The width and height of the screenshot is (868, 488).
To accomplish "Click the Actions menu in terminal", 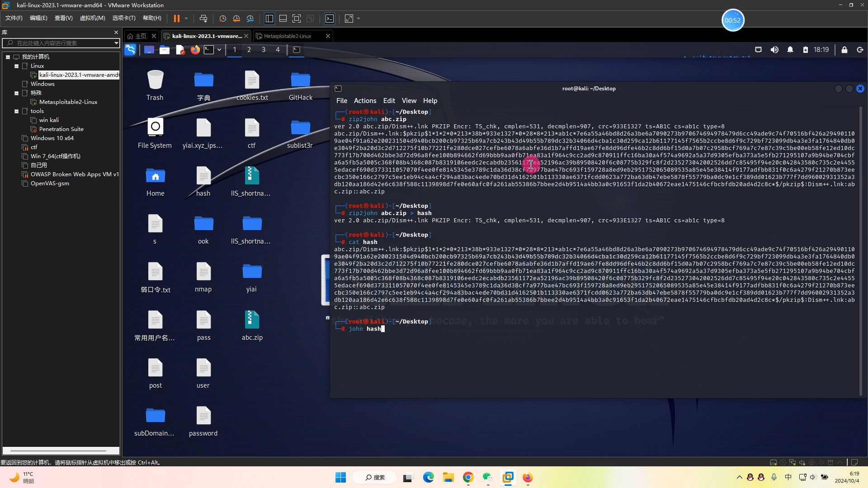I will (x=365, y=100).
